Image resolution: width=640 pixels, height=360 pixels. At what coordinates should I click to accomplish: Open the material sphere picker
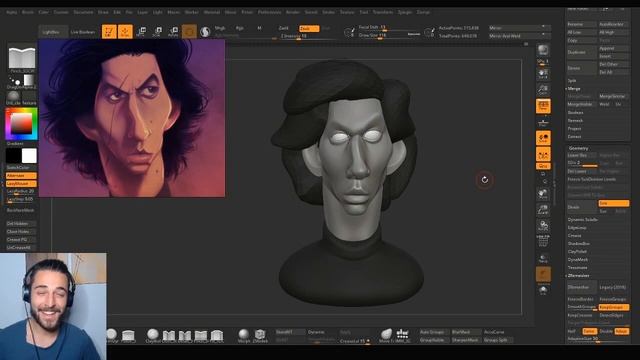pos(13,96)
